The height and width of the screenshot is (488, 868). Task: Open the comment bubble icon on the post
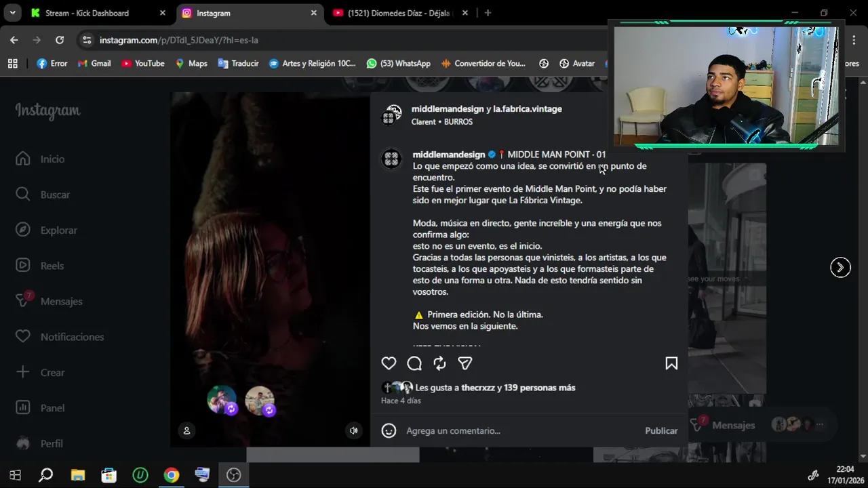414,363
